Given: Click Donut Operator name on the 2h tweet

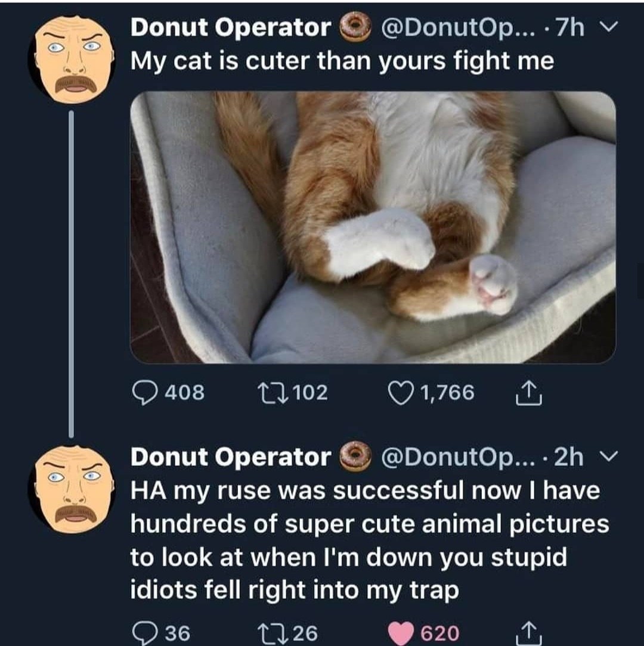Looking at the screenshot, I should (230, 457).
